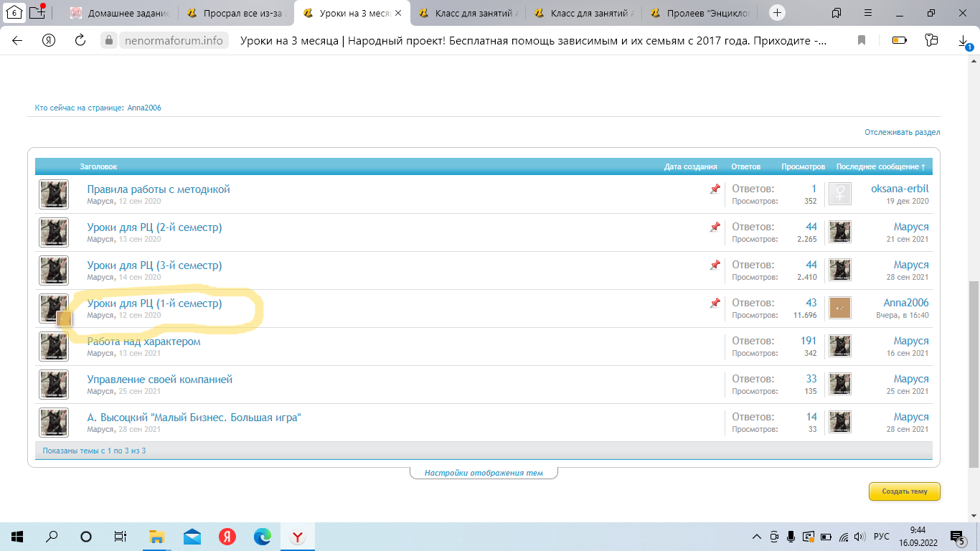The width and height of the screenshot is (980, 551).
Task: Open Windows taskbar search
Action: point(52,537)
